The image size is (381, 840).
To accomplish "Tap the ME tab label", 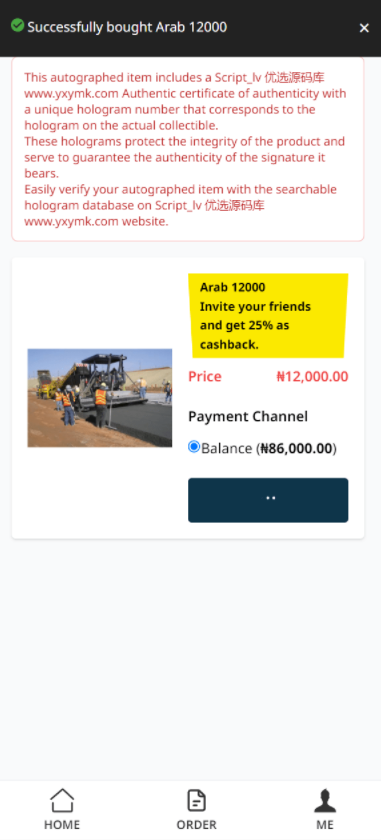I will pyautogui.click(x=325, y=824).
